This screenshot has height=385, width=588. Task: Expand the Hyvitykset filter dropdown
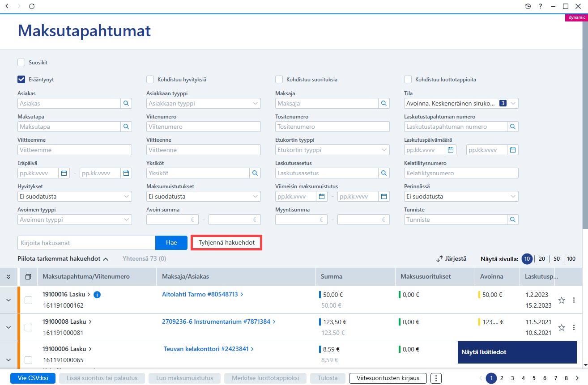click(x=75, y=196)
